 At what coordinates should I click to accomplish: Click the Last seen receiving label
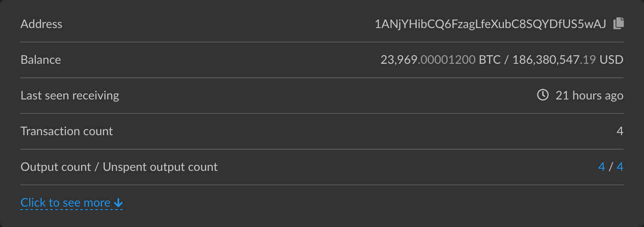pos(70,95)
